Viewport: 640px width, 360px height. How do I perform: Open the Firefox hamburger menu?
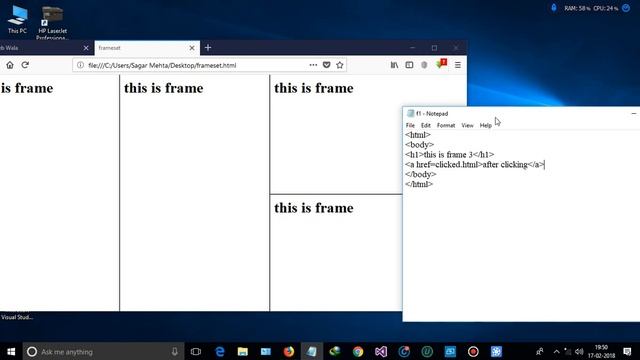(x=458, y=65)
